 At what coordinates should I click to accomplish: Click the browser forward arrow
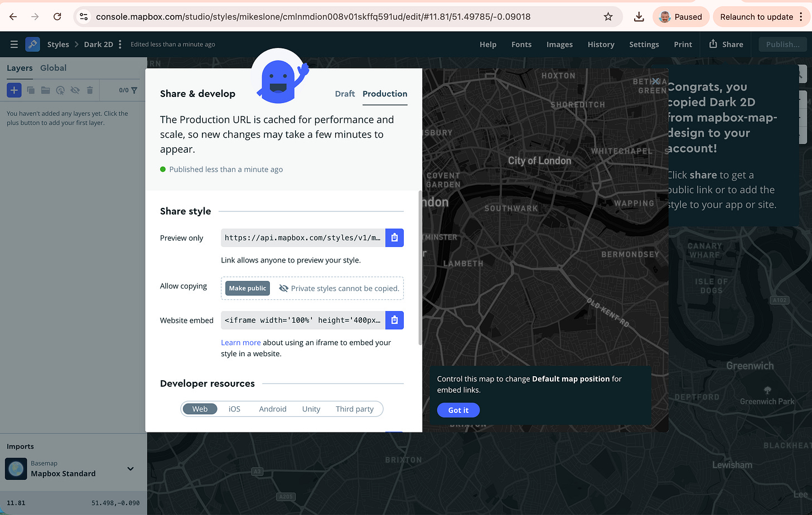pos(35,17)
